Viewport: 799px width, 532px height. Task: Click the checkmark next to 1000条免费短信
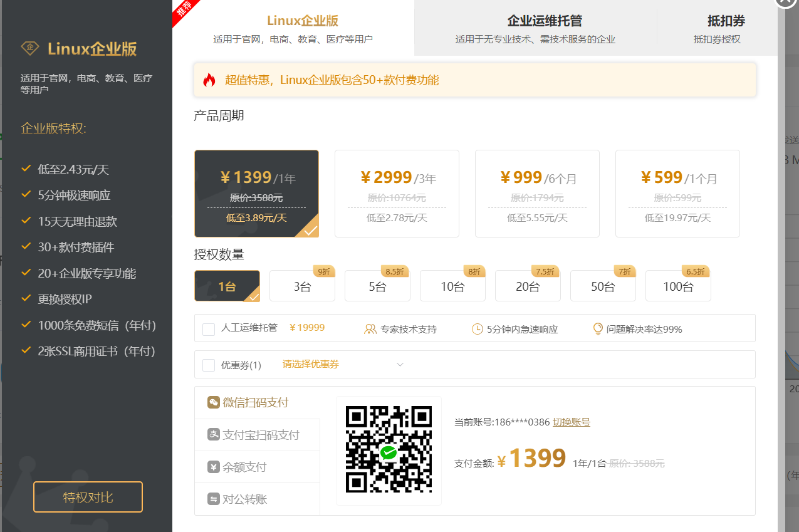coord(26,325)
